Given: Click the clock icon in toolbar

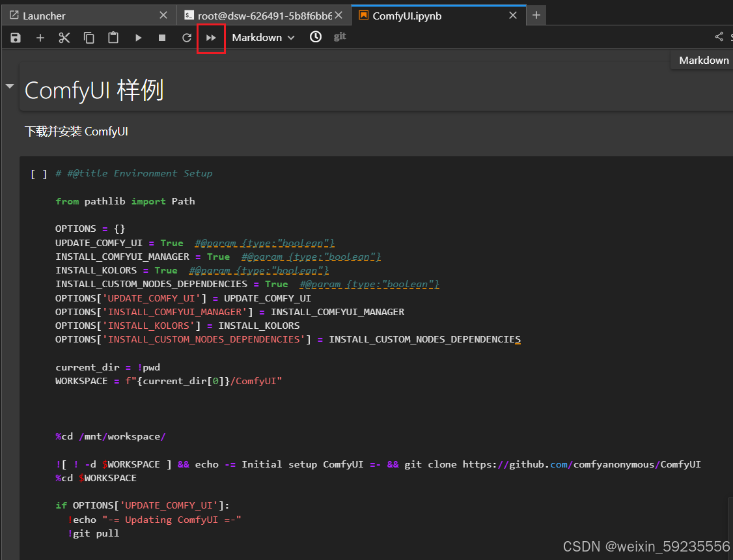Looking at the screenshot, I should pos(316,37).
